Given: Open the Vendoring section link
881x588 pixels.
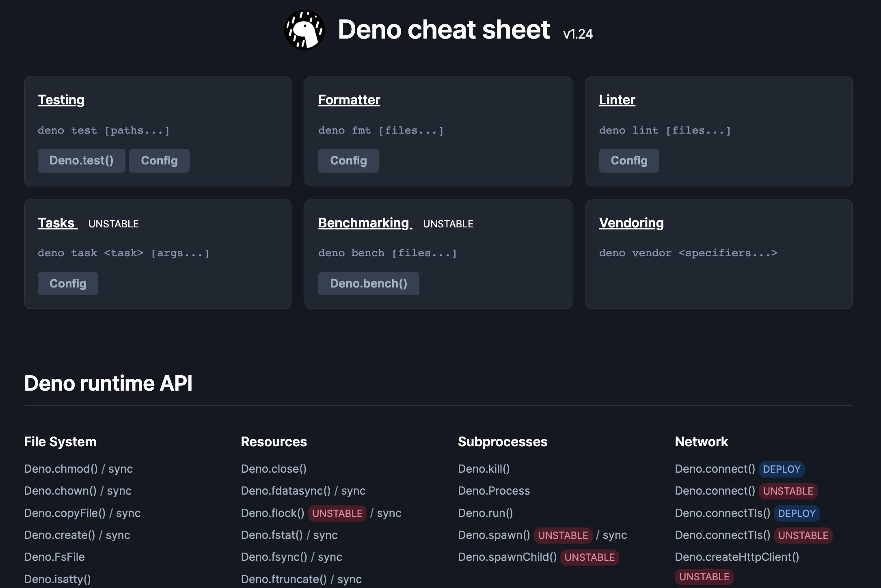Looking at the screenshot, I should click(631, 223).
